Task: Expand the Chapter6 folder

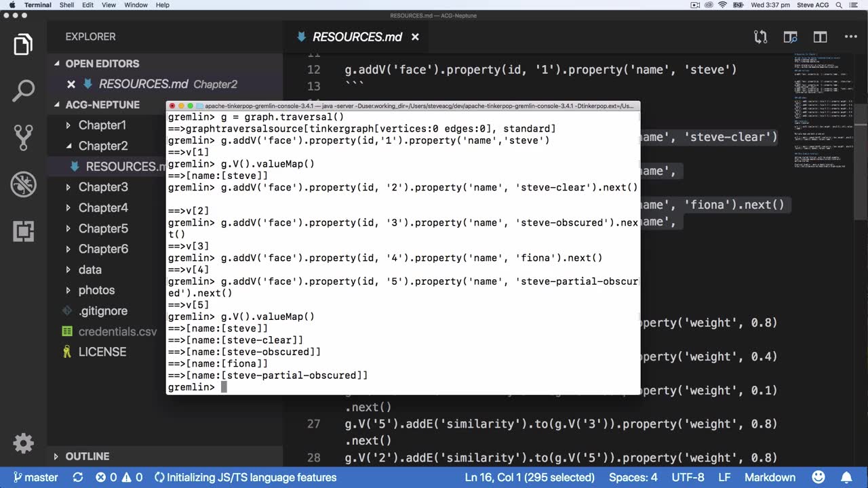Action: click(x=103, y=249)
